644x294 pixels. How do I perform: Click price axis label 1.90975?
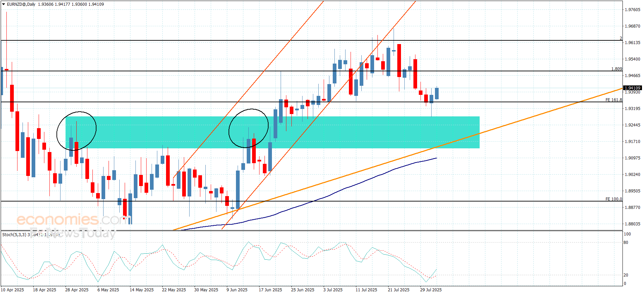click(x=632, y=158)
